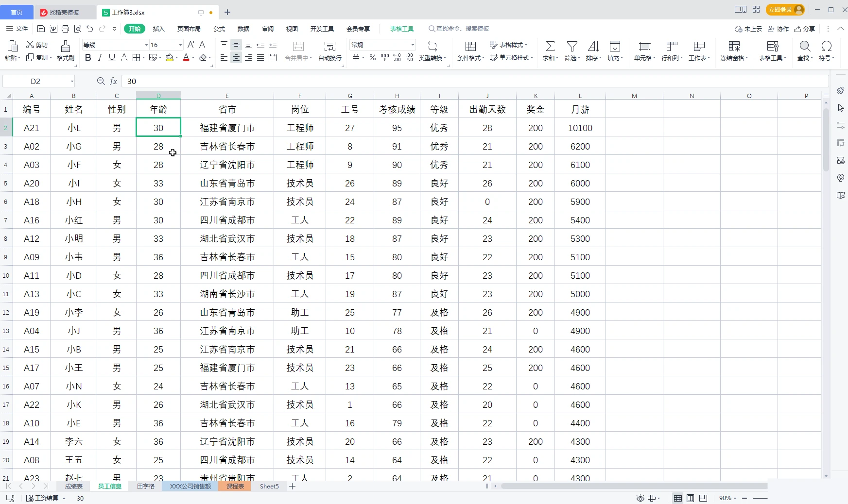The height and width of the screenshot is (504, 848).
Task: Click the Print icon
Action: coord(66,29)
